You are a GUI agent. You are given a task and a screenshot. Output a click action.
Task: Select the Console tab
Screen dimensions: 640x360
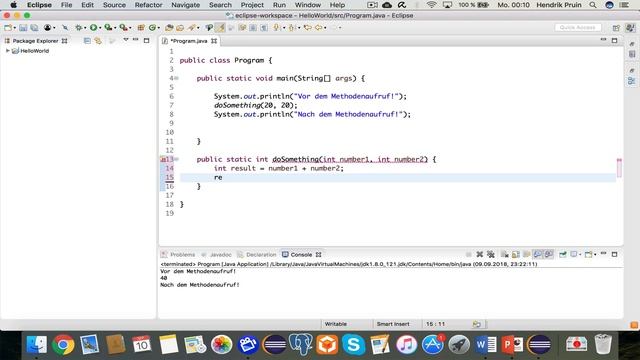301,254
